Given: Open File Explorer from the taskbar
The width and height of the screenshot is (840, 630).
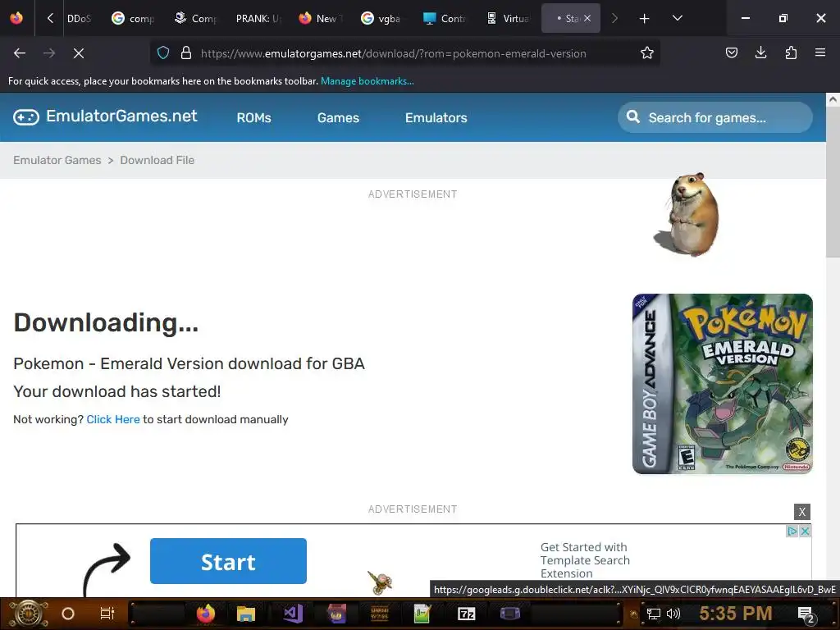Looking at the screenshot, I should tap(246, 614).
